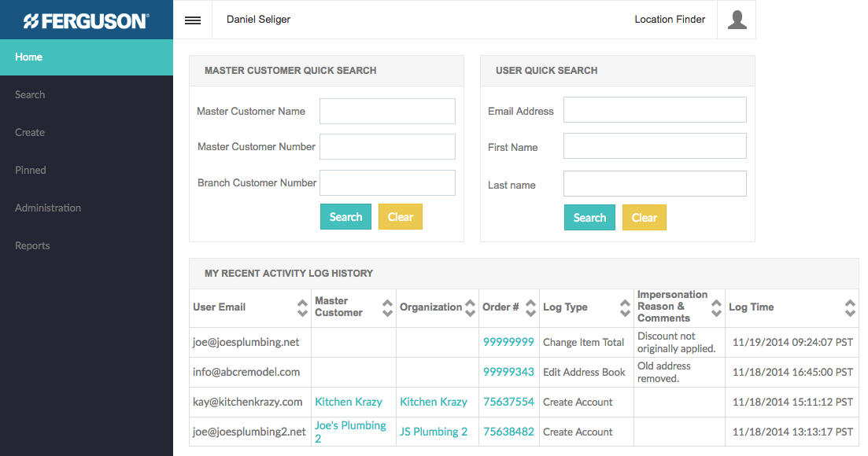
Task: Click the Ferguson logo
Action: 86,20
